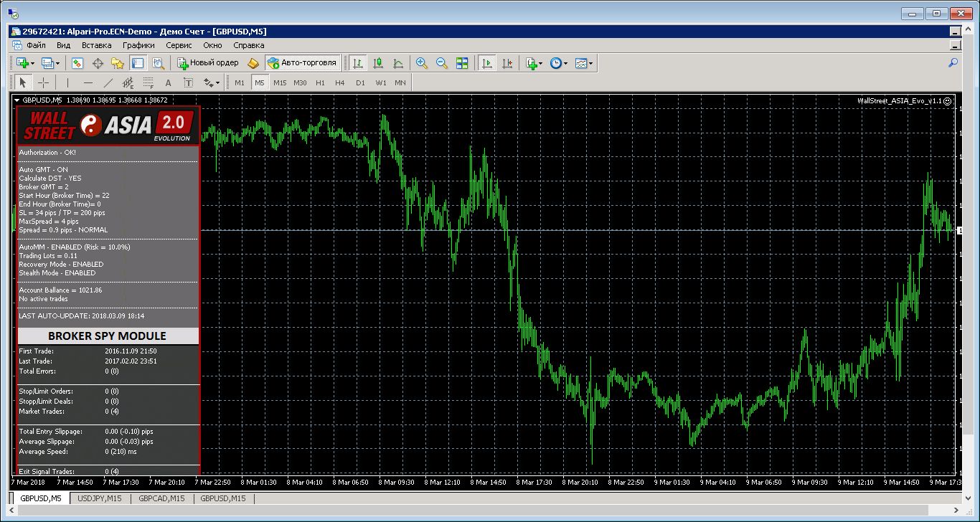Open the templates dropdown
The height and width of the screenshot is (522, 980).
[590, 63]
